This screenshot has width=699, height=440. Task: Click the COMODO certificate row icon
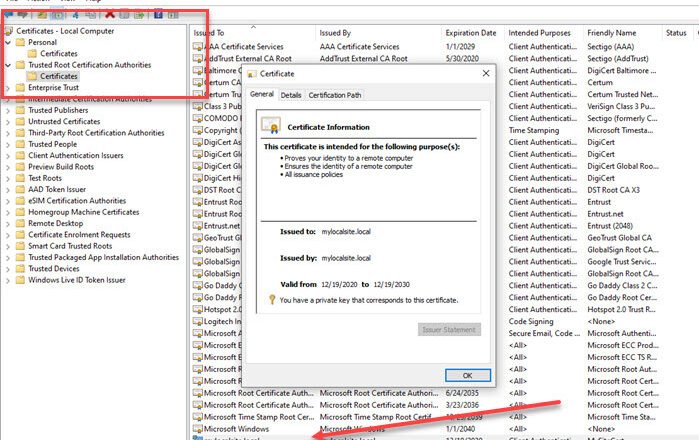(197, 118)
